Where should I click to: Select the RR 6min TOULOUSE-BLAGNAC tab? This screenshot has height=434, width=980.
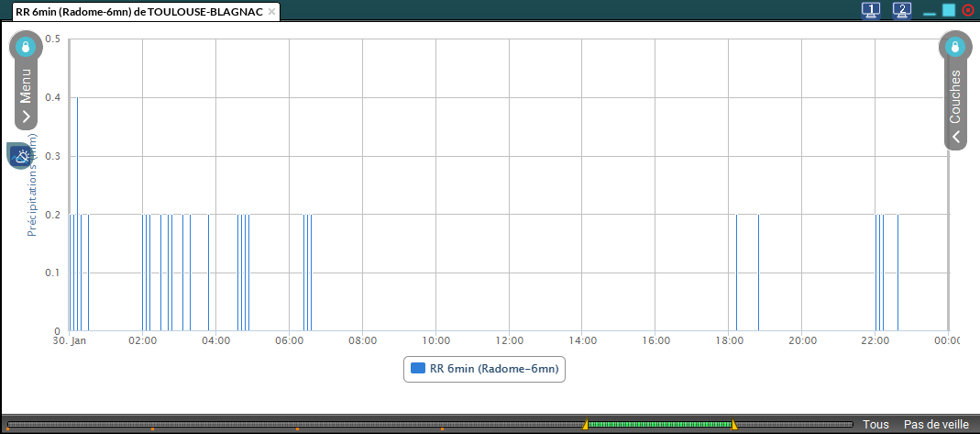click(138, 12)
